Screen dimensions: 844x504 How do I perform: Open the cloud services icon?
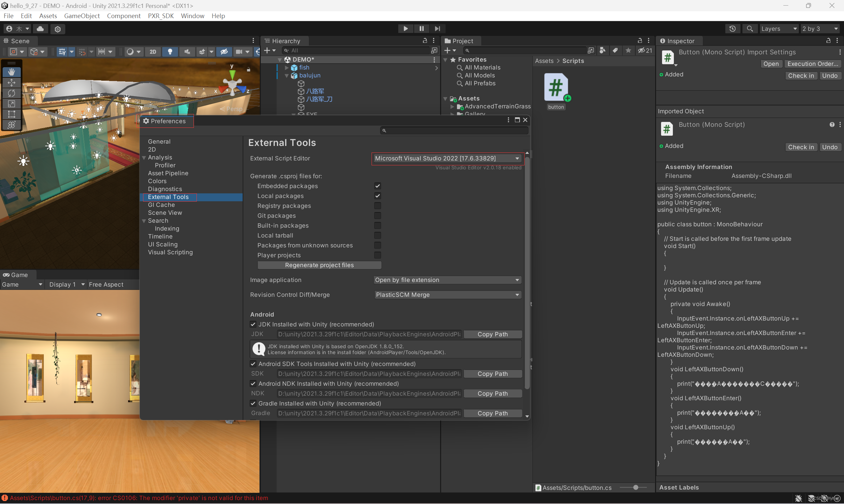[40, 29]
